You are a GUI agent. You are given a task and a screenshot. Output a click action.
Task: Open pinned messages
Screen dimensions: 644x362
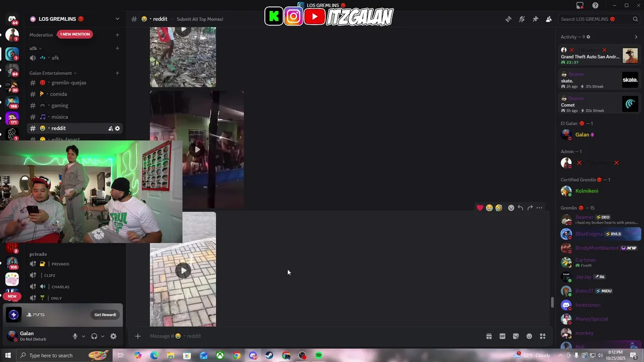[x=535, y=19]
